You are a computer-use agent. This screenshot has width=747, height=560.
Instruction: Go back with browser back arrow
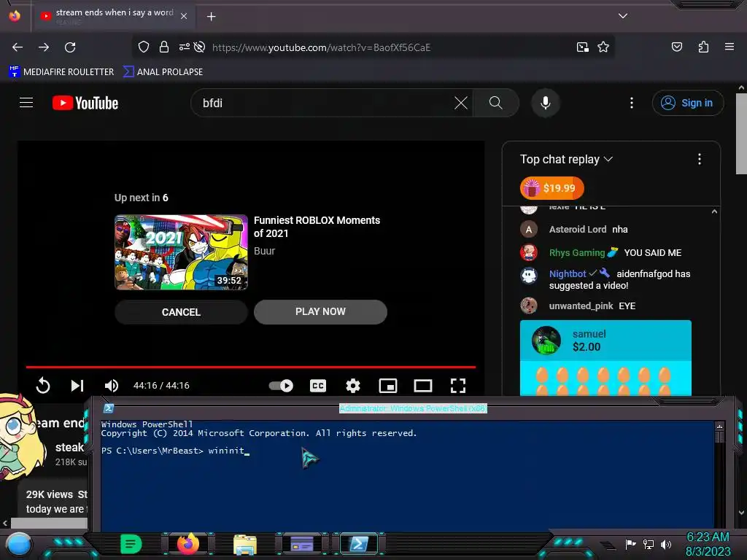point(18,47)
